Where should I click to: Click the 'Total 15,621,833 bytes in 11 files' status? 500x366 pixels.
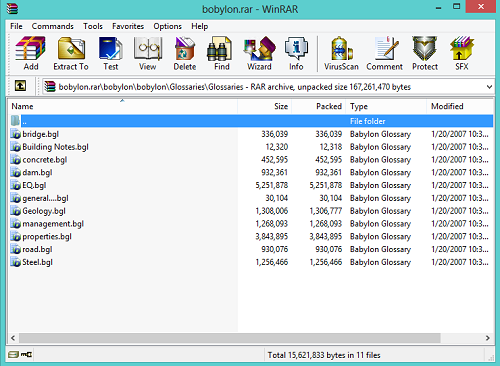click(x=324, y=355)
